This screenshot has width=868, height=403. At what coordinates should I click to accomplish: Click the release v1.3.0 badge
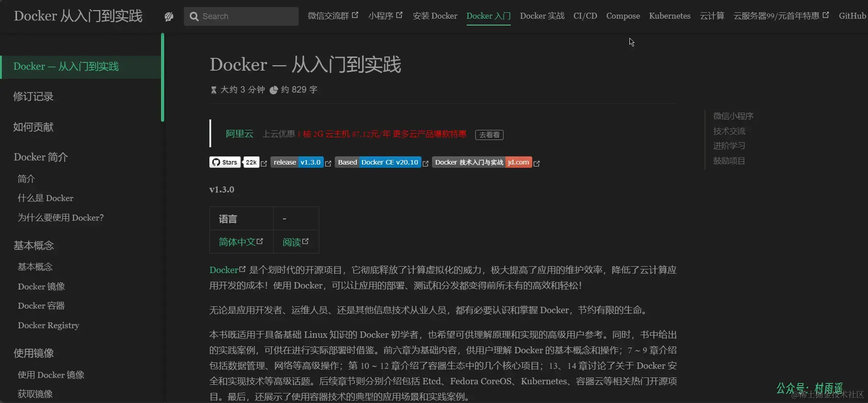coord(297,162)
